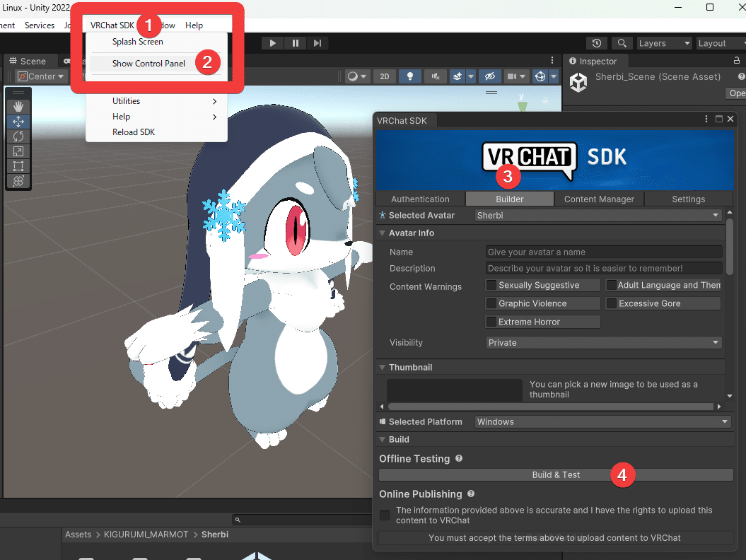This screenshot has width=746, height=560.
Task: Open the Layout dropdown
Action: [x=721, y=43]
